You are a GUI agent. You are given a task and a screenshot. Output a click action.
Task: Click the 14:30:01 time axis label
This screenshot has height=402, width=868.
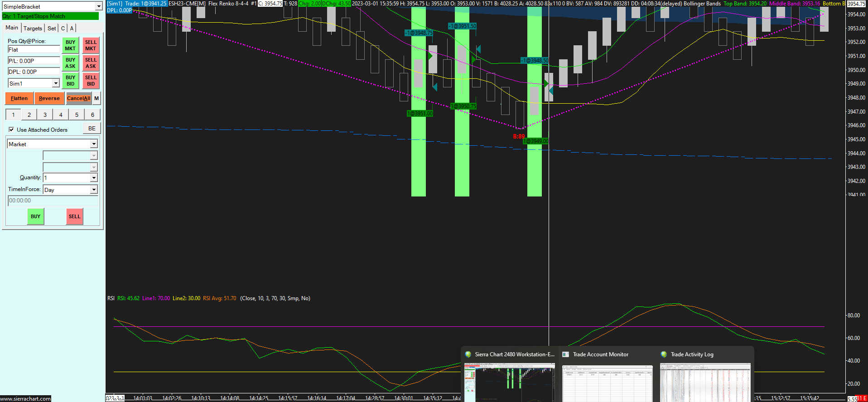click(403, 398)
